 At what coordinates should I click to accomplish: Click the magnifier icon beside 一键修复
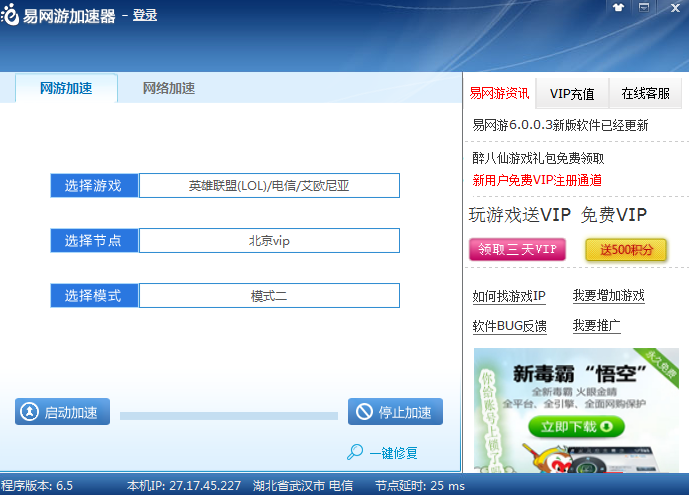point(355,452)
